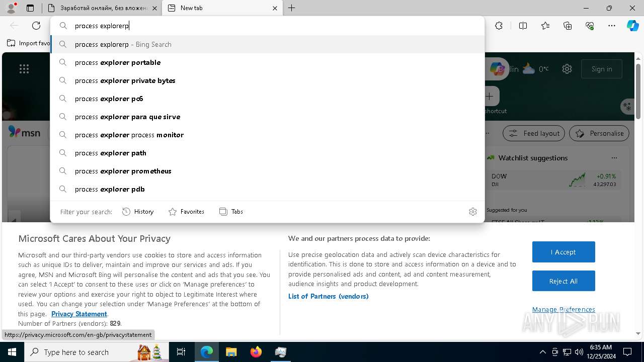Click the Sign in button
Image resolution: width=644 pixels, height=362 pixels.
pyautogui.click(x=602, y=69)
